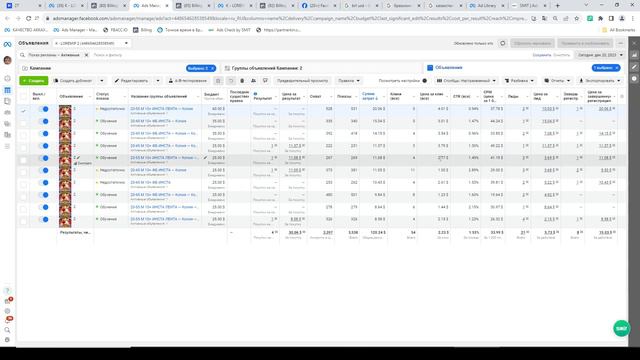Open the Reports dropdown

[557, 81]
